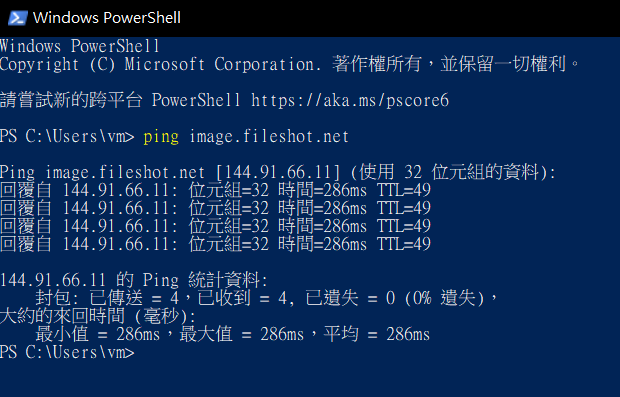This screenshot has height=397, width=620.
Task: Click the first PS C:\Users\vm> prompt
Action: (67, 136)
